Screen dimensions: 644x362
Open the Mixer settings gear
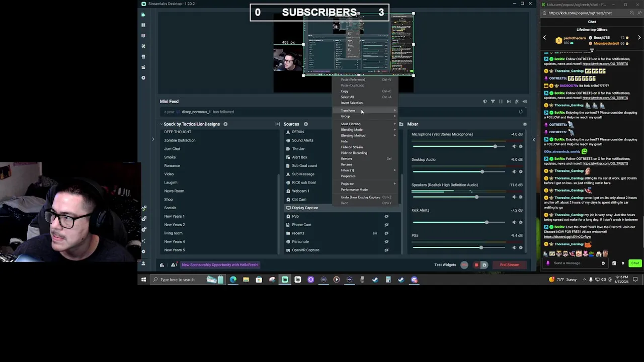click(525, 124)
